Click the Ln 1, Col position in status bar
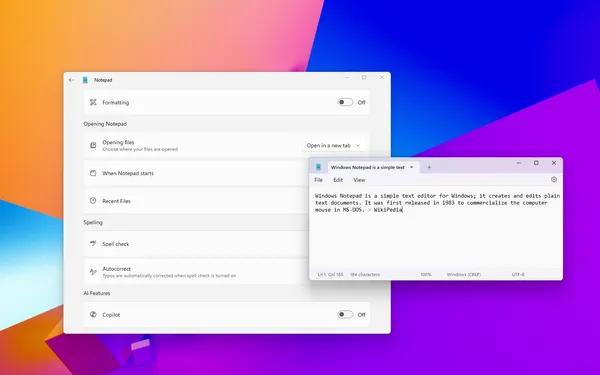The height and width of the screenshot is (375, 600). pyautogui.click(x=331, y=274)
